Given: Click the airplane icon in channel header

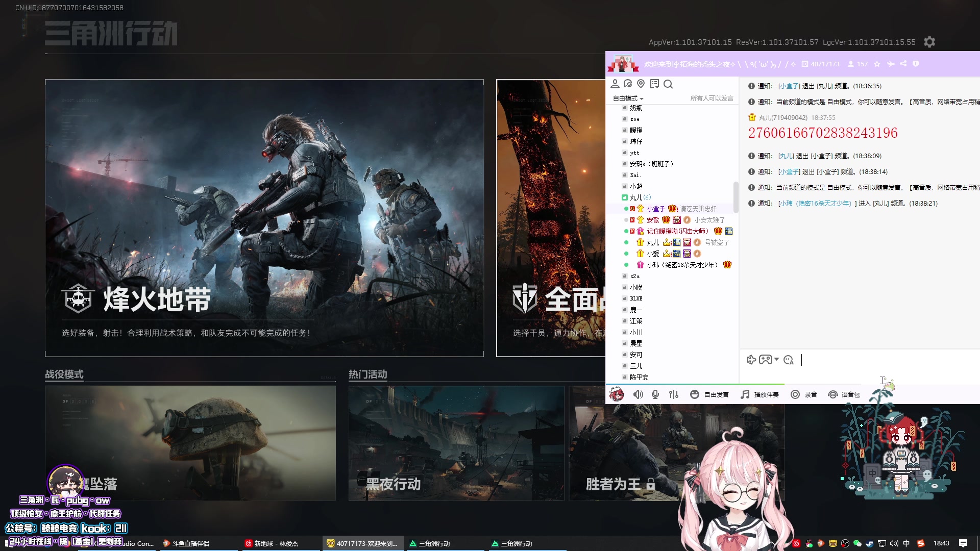Looking at the screenshot, I should [x=891, y=64].
